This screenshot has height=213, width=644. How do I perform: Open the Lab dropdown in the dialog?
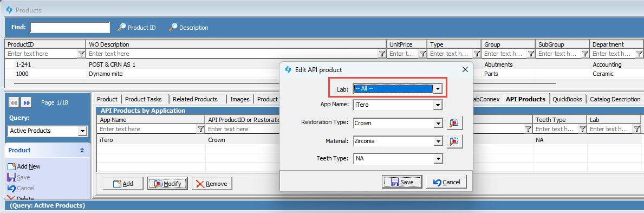tap(438, 89)
